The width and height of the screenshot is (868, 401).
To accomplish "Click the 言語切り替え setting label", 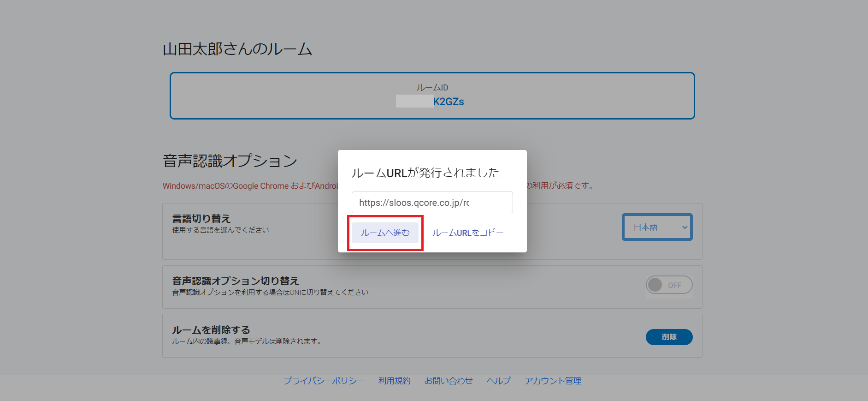I will 201,219.
